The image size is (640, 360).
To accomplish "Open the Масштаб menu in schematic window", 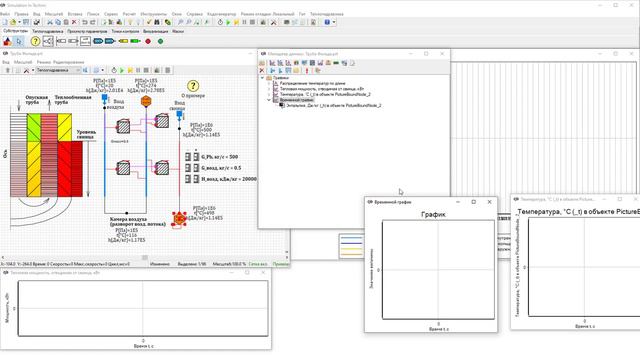I will click(x=23, y=62).
